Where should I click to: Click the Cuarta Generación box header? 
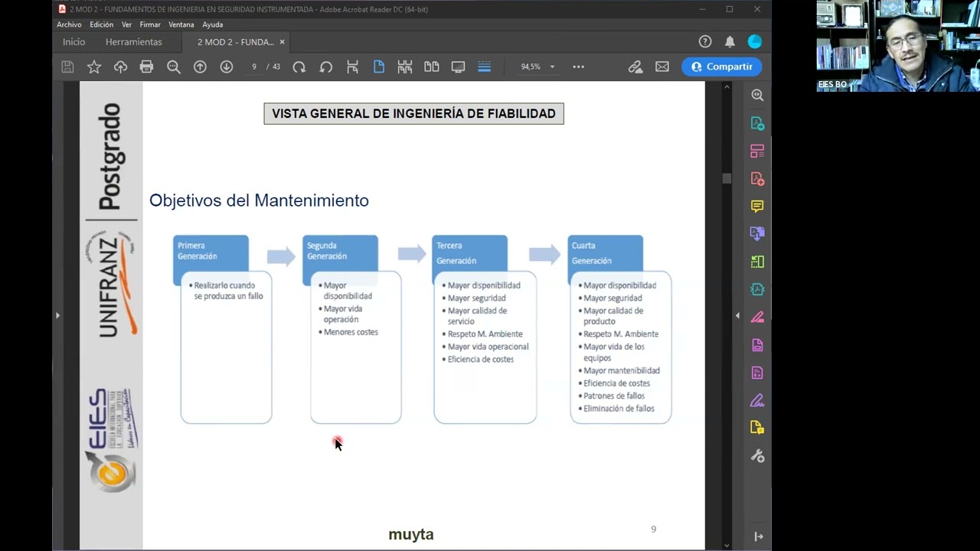(606, 253)
